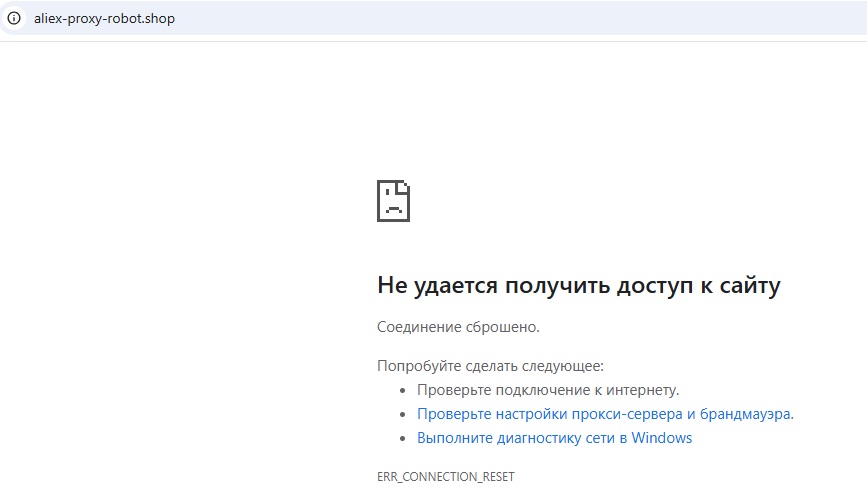The image size is (867, 495).
Task: Click the word 'сайту' in the heading
Action: tap(750, 286)
